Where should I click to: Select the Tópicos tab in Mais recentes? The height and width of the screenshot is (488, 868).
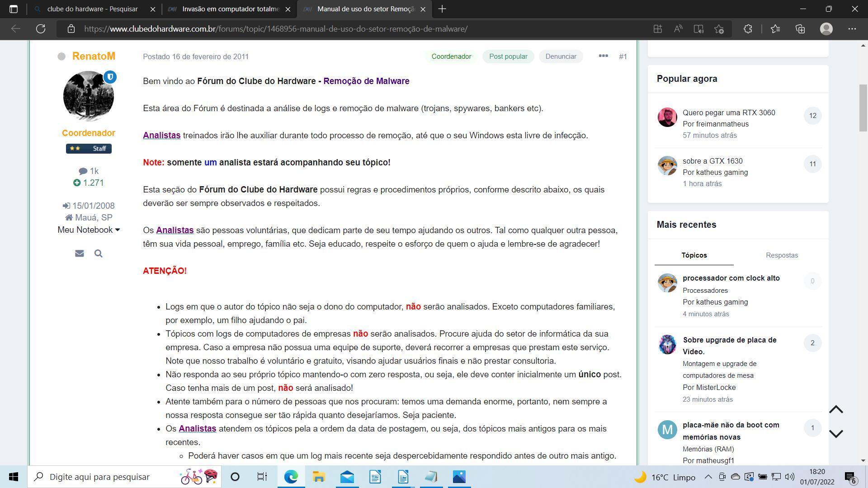tap(694, 255)
